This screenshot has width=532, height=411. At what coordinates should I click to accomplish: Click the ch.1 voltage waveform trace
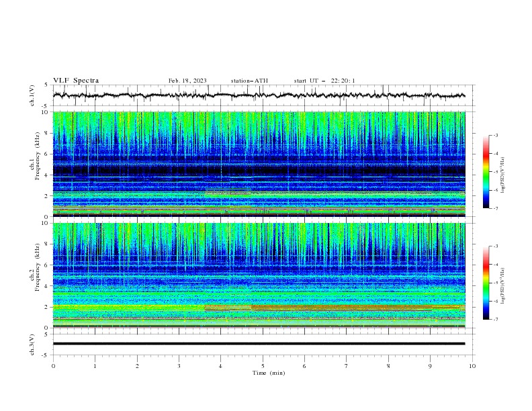pos(259,95)
